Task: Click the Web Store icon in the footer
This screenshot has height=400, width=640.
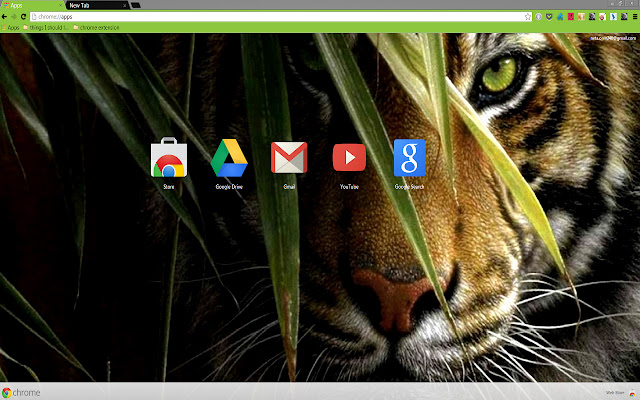Action: click(x=632, y=393)
